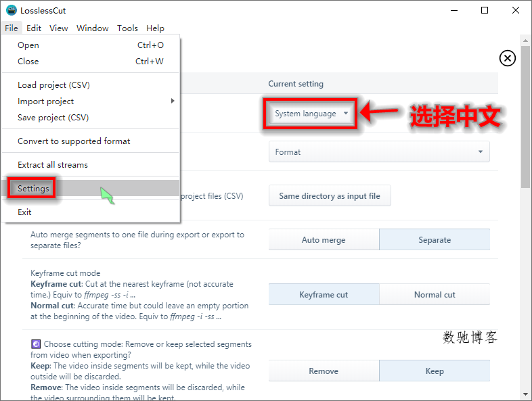Screen dimensions: 532x401
Task: Click the 'Keyframe cut mode' label
Action: [x=66, y=273]
